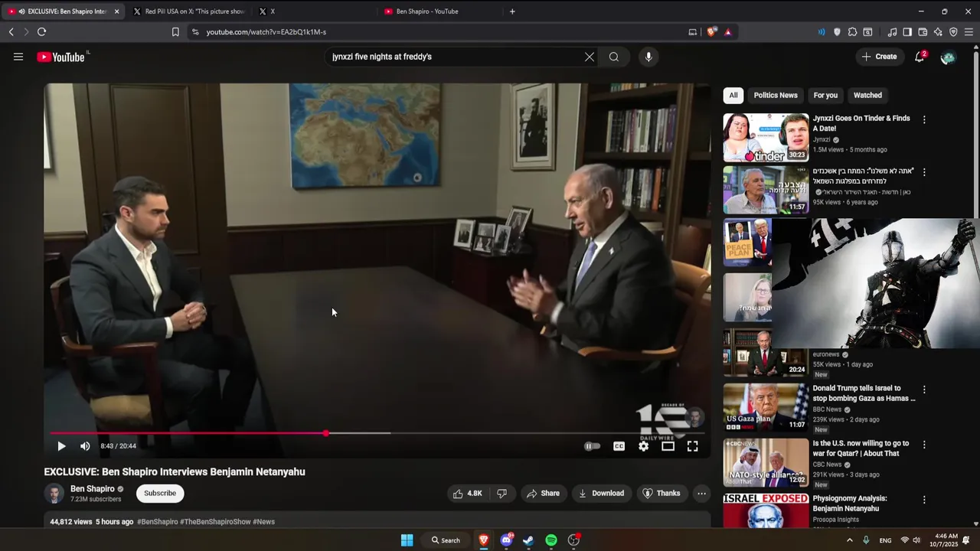Screen dimensions: 980x551
Task: Click the #BenShapiro hashtag
Action: click(158, 522)
